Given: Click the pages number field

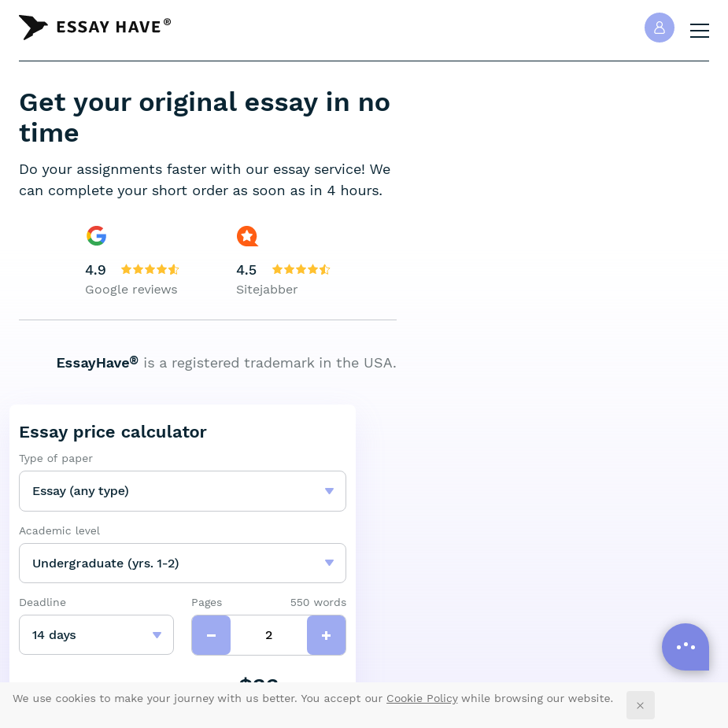Looking at the screenshot, I should point(269,635).
